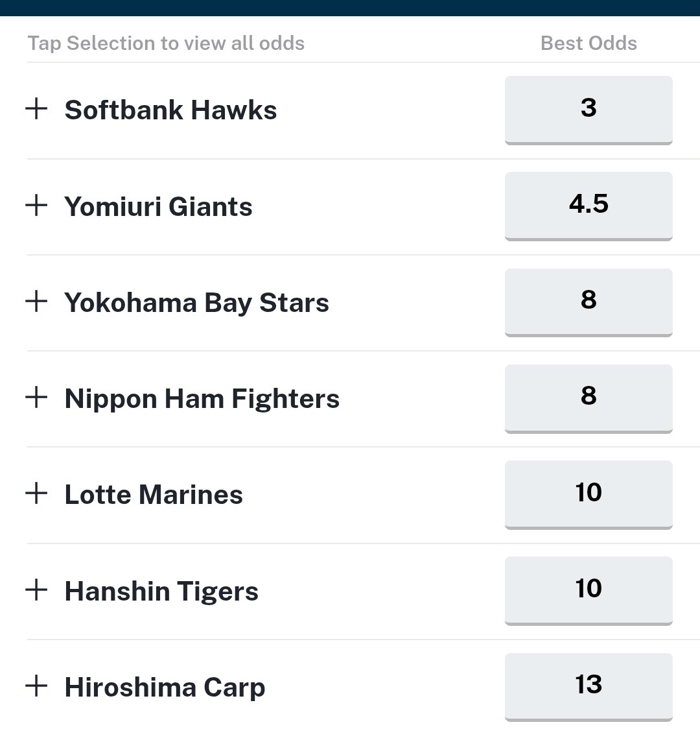Expand the Lotte Marines plus icon
This screenshot has height=729, width=700.
(x=36, y=494)
